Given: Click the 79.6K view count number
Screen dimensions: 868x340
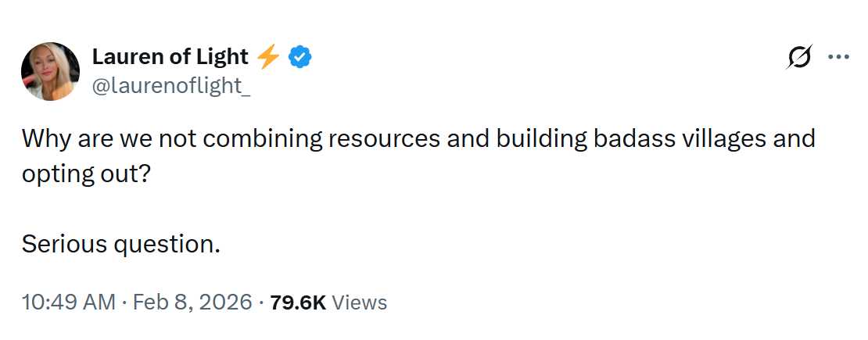Looking at the screenshot, I should point(297,302).
